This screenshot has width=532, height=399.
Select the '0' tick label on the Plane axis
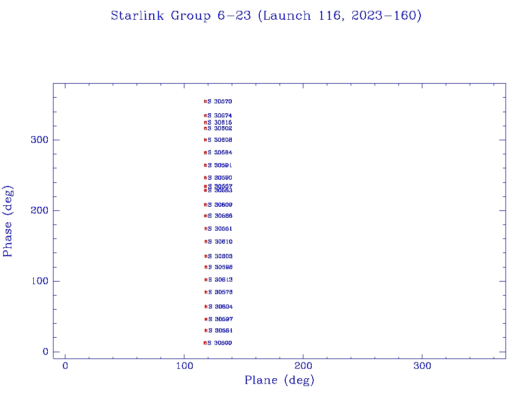point(65,366)
